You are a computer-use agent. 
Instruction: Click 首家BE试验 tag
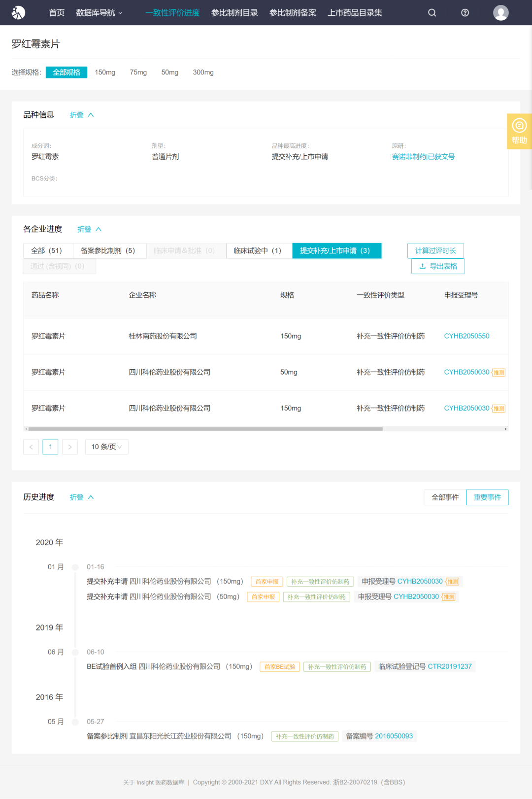coord(280,667)
